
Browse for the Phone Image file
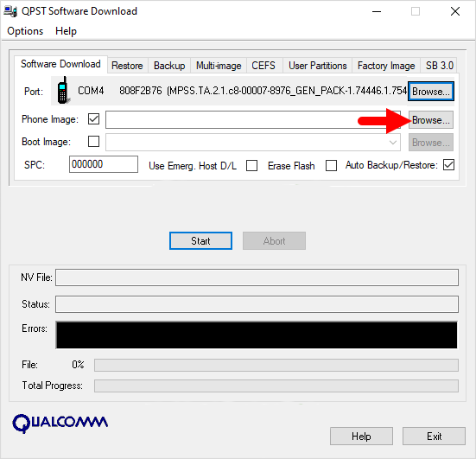(x=431, y=120)
